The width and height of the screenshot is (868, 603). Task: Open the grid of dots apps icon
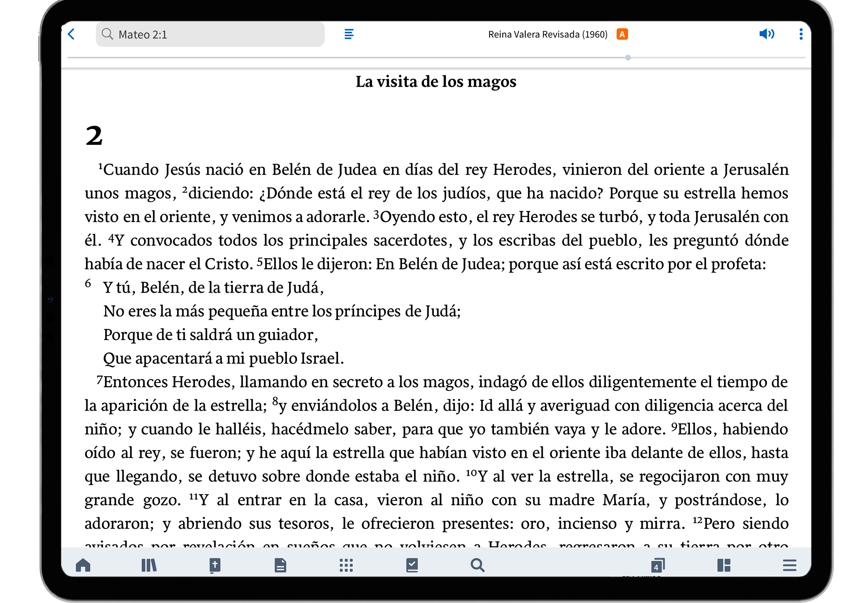(x=346, y=565)
